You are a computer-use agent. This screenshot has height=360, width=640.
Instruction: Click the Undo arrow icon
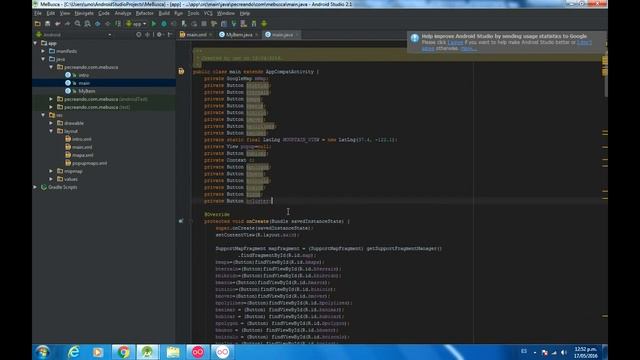(58, 24)
